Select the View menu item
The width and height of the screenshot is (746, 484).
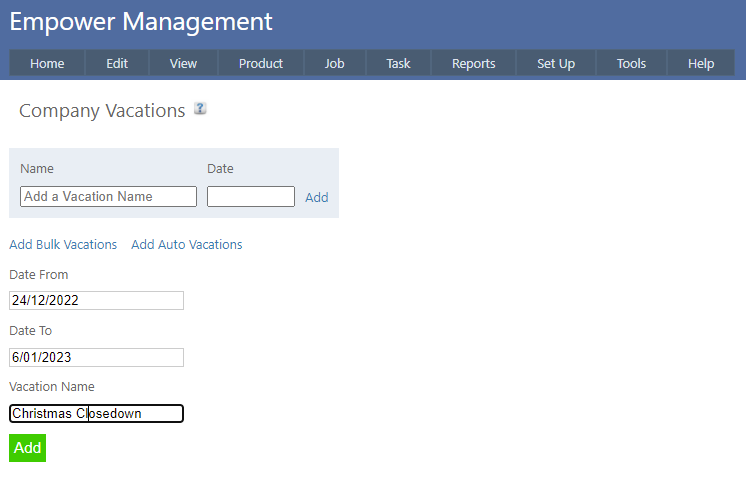(183, 63)
